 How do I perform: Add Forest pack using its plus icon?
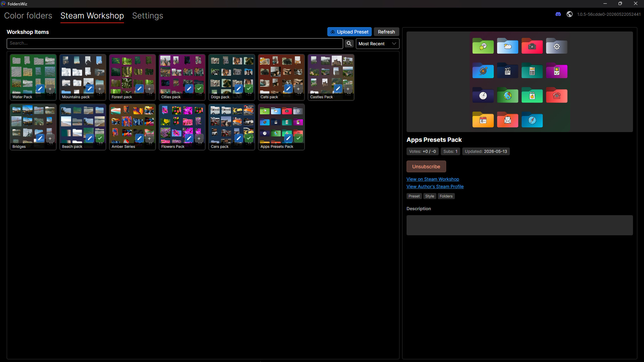149,89
